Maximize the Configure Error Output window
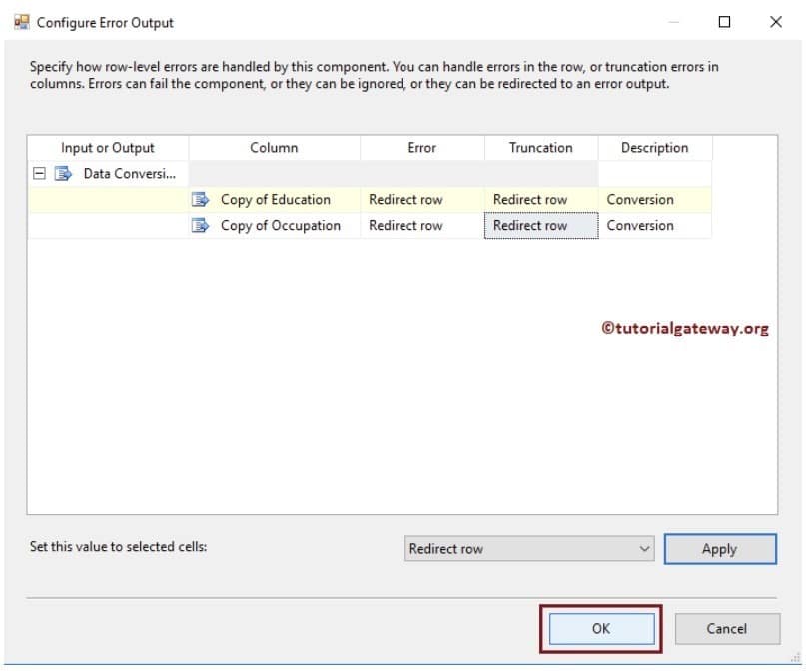The height and width of the screenshot is (672, 806). click(725, 22)
